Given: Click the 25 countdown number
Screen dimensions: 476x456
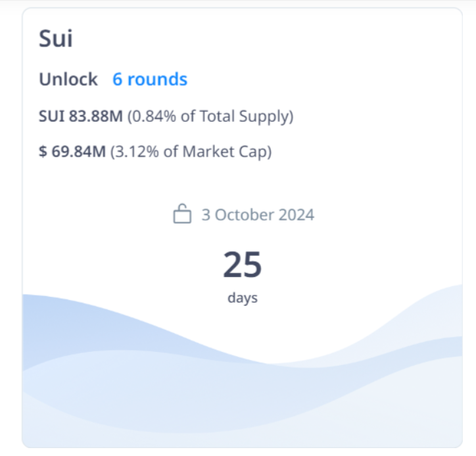Looking at the screenshot, I should pos(243,265).
